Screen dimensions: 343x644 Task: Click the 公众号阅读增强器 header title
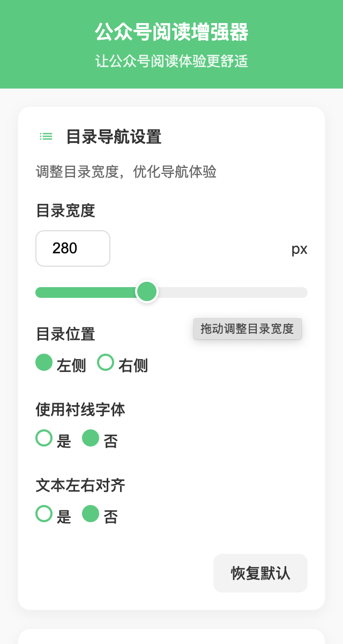tap(171, 33)
